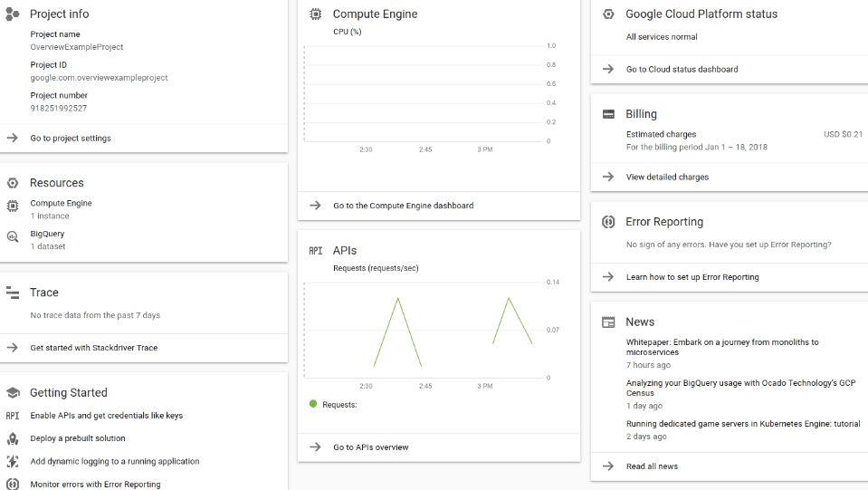Follow the Go to APIs overview link
This screenshot has width=868, height=490.
click(x=370, y=447)
